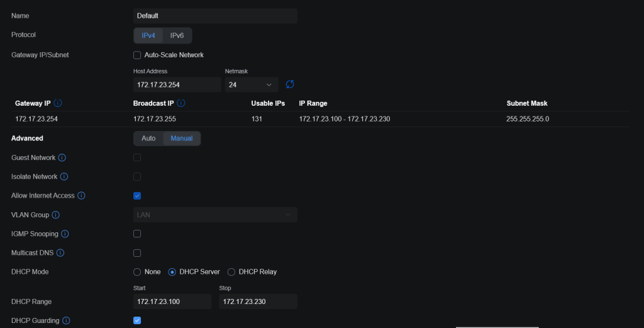The image size is (644, 328).
Task: Toggle the IGMP Snooping checkbox
Action: (137, 234)
